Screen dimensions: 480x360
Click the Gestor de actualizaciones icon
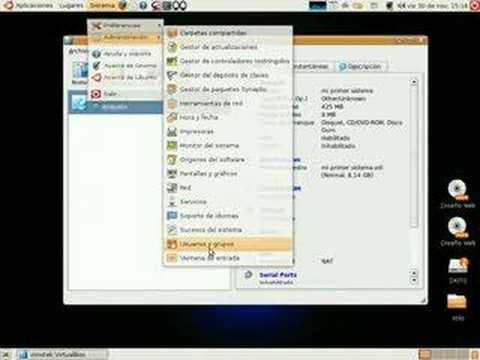tap(172, 47)
